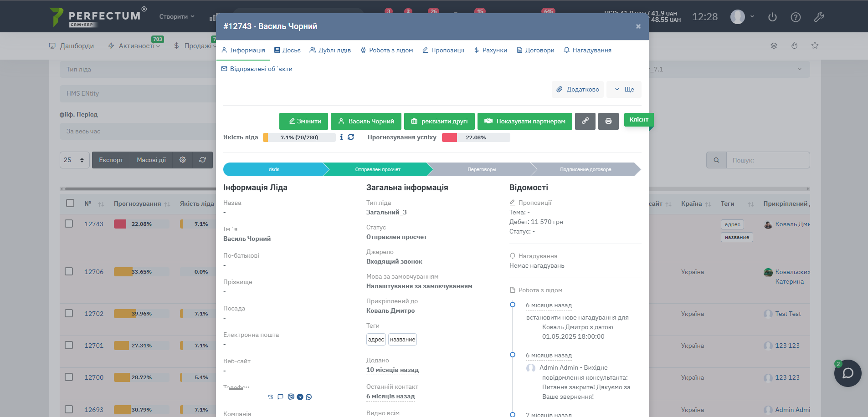868x417 pixels.
Task: Tick the checkbox for lead 12706
Action: [x=69, y=271]
